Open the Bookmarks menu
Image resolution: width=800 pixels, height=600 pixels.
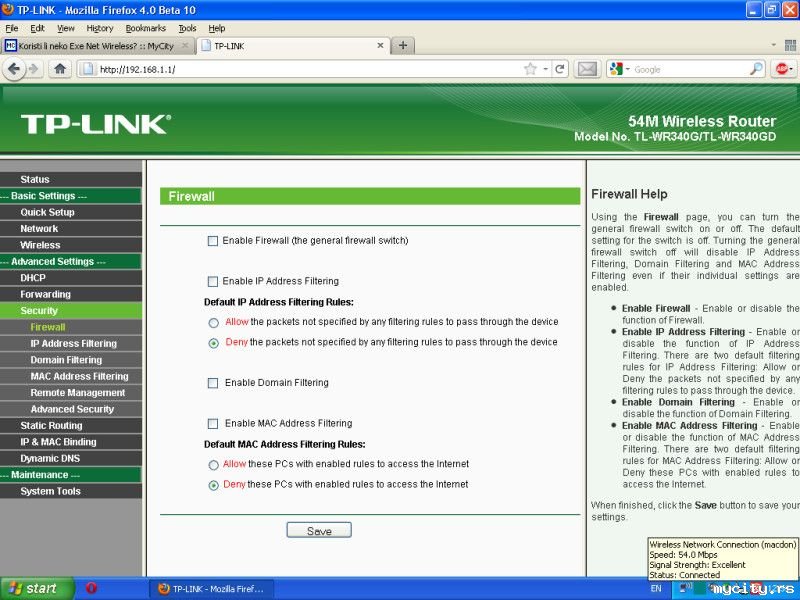click(x=145, y=28)
